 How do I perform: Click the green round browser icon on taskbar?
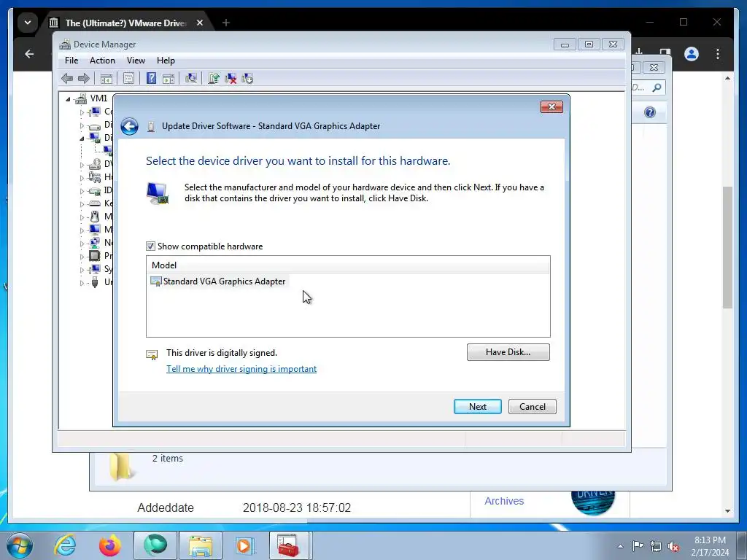(155, 545)
